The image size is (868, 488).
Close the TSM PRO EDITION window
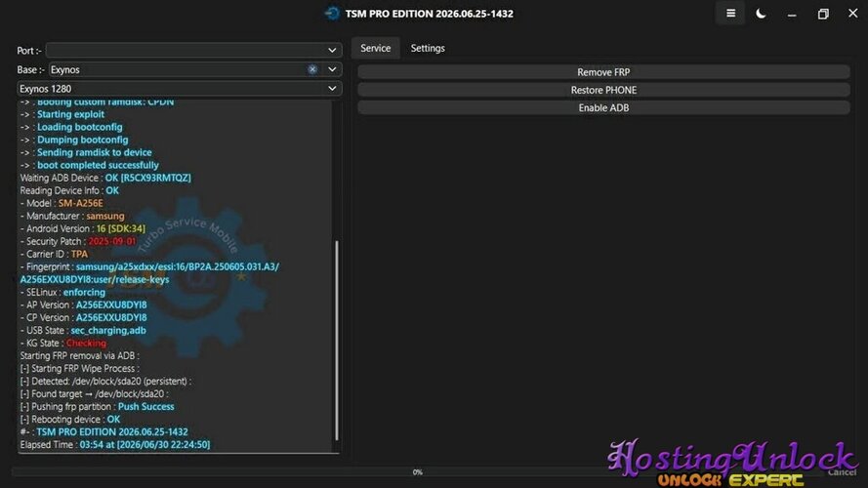coord(853,14)
